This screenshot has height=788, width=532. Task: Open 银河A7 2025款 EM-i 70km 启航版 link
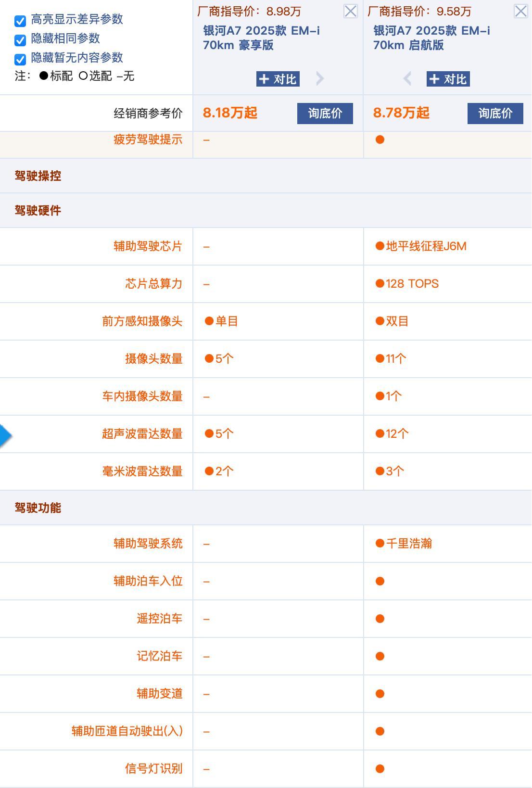click(x=431, y=38)
